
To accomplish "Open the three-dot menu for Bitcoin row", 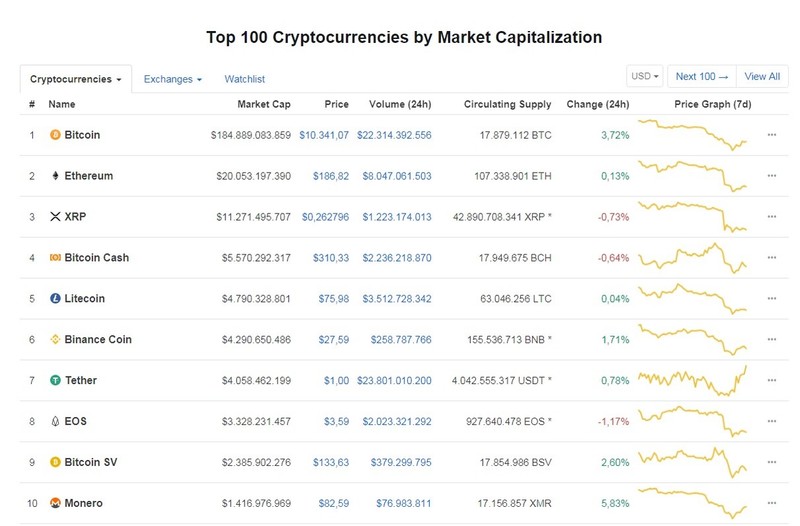I will (x=772, y=135).
